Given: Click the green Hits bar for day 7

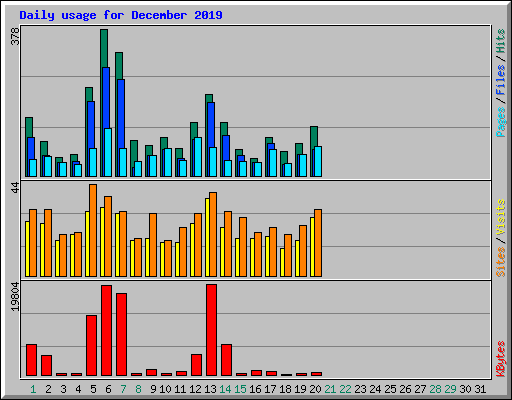Looking at the screenshot, I should 119,66.
